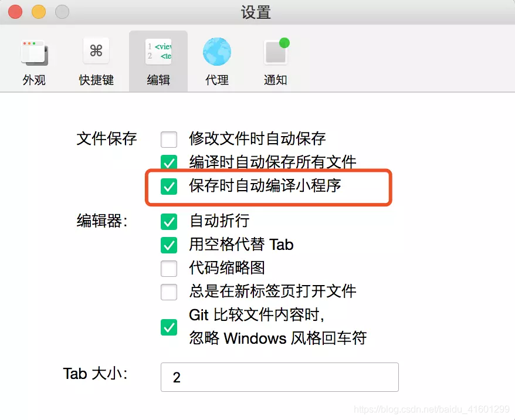Image resolution: width=515 pixels, height=420 pixels.
Task: Enable 修改文件时自动保存 option
Action: tap(169, 139)
